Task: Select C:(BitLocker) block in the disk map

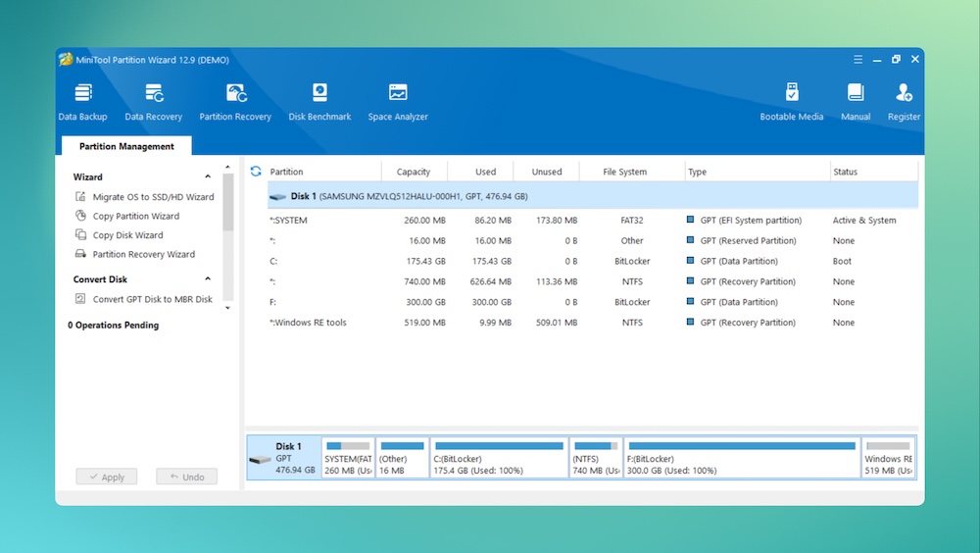Action: [500, 458]
